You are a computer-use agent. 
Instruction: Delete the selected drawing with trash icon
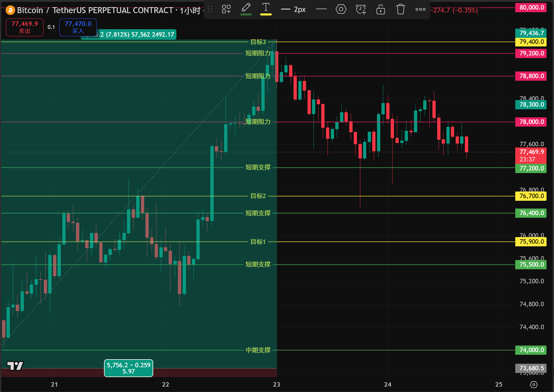pos(401,10)
